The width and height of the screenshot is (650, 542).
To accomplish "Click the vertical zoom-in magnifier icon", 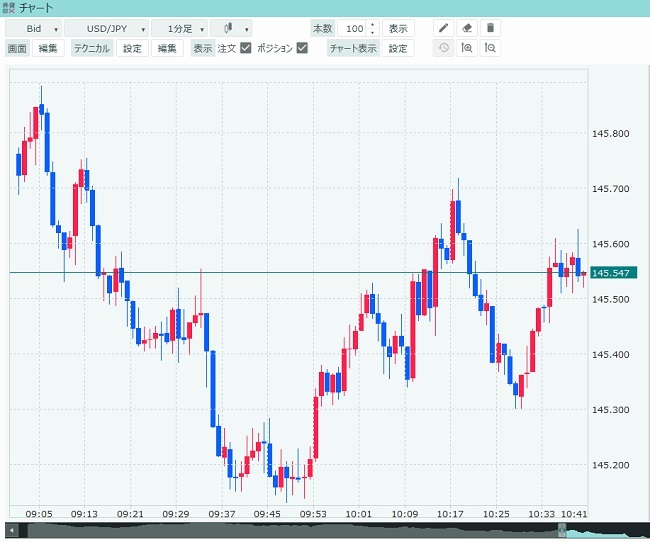I will [x=467, y=48].
